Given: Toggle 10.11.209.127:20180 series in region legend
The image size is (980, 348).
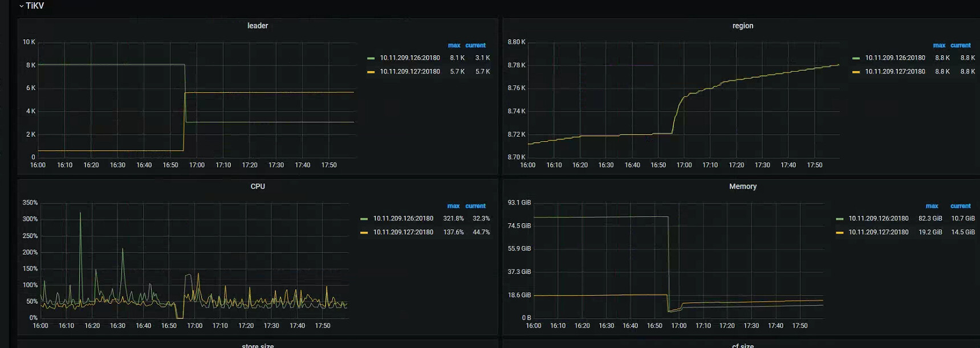Looking at the screenshot, I should click(x=894, y=72).
